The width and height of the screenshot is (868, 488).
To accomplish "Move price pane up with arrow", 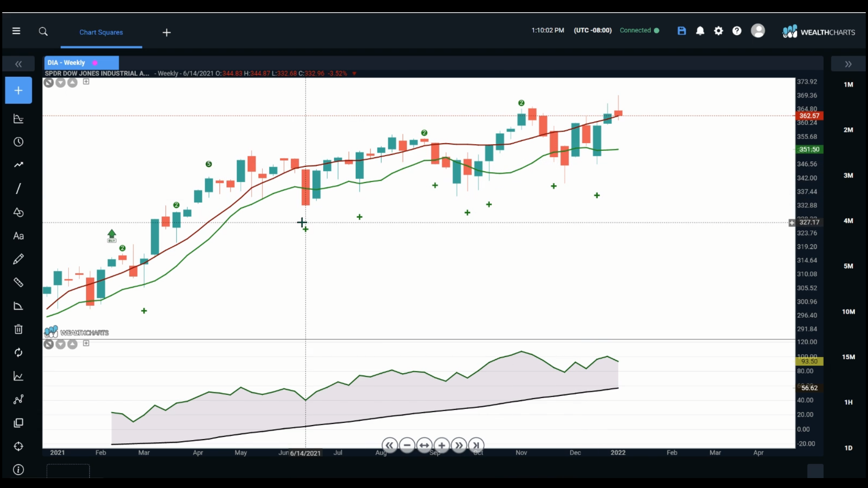I will [x=72, y=82].
